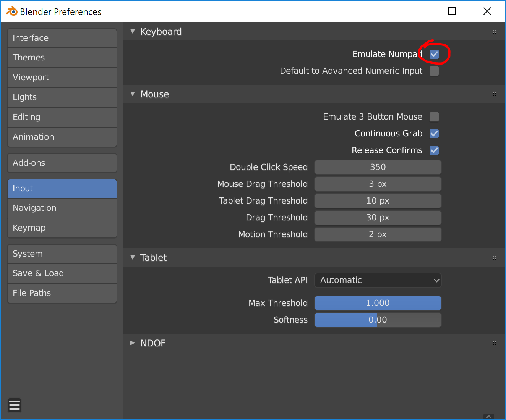The width and height of the screenshot is (506, 420).
Task: Select the Input tab
Action: click(62, 189)
